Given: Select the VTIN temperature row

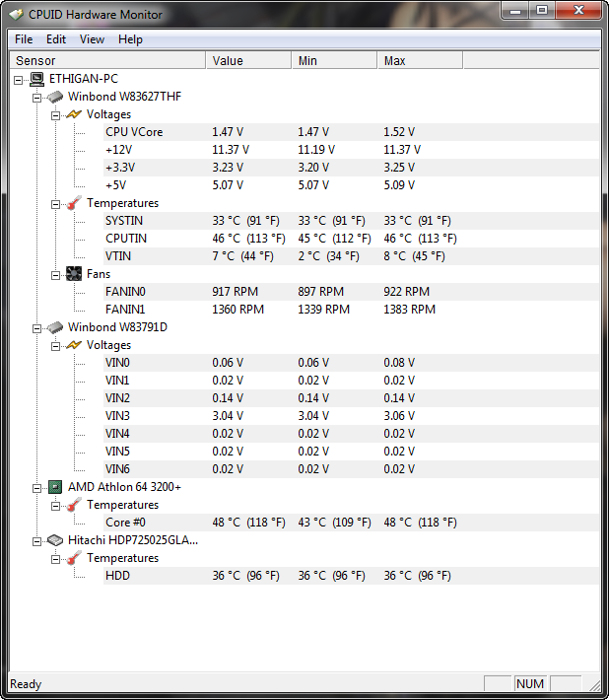Looking at the screenshot, I should (x=351, y=256).
